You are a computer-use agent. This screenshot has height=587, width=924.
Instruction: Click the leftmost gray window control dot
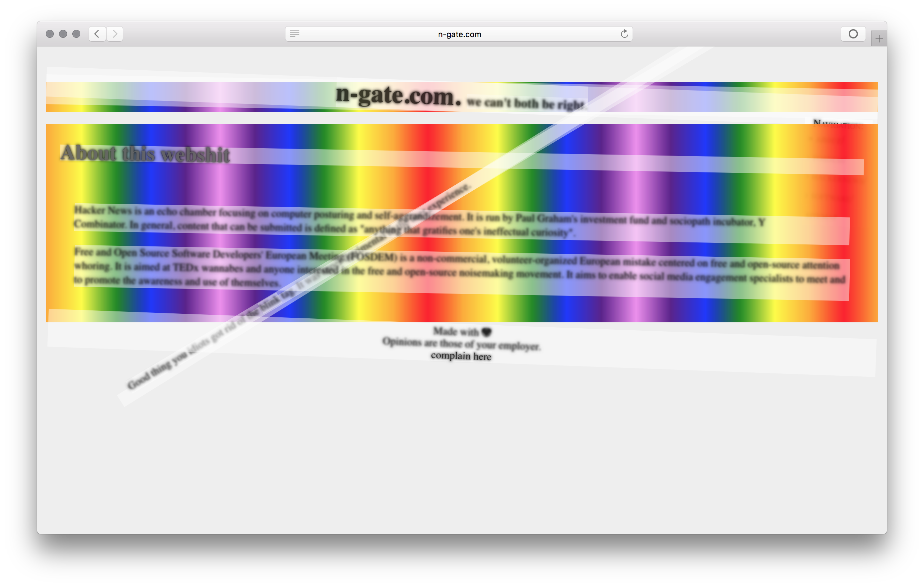(49, 34)
